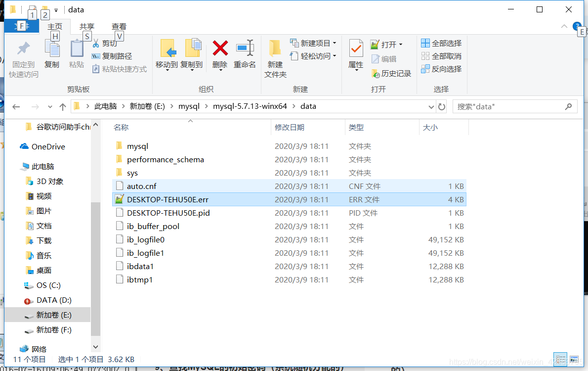Click the Edit (编辑) button

[x=384, y=59]
